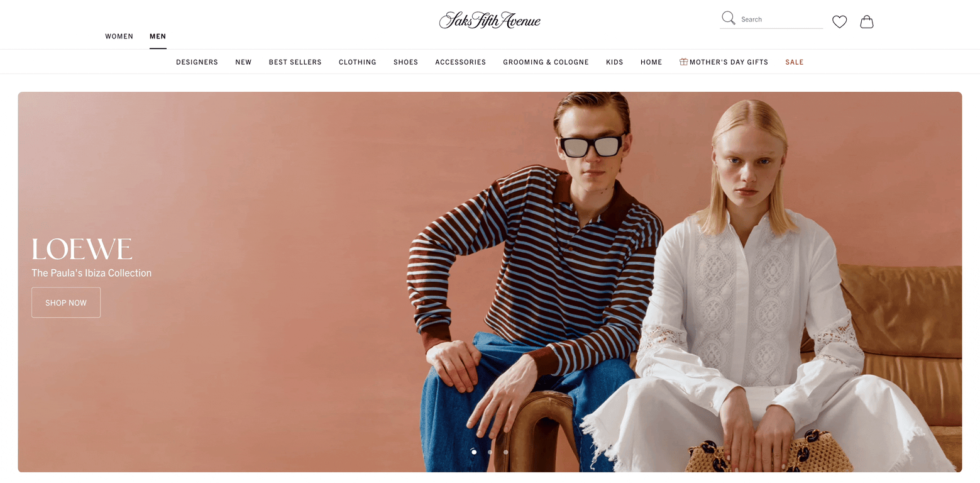Open the Clothing menu
980x483 pixels.
coord(357,62)
